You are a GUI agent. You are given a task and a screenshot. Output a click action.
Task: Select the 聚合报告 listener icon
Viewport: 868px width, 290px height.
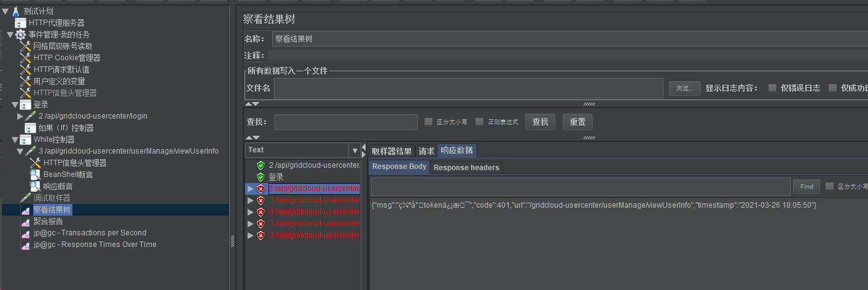(25, 222)
